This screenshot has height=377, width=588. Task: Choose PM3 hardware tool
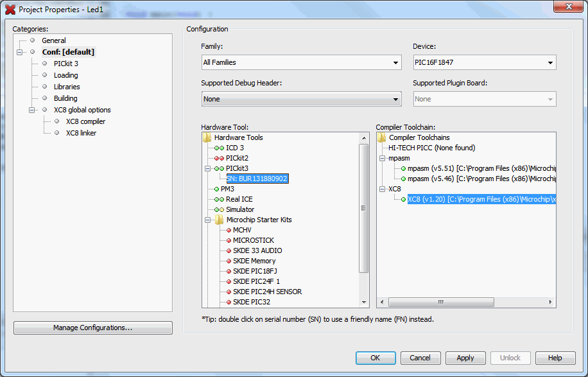(227, 189)
